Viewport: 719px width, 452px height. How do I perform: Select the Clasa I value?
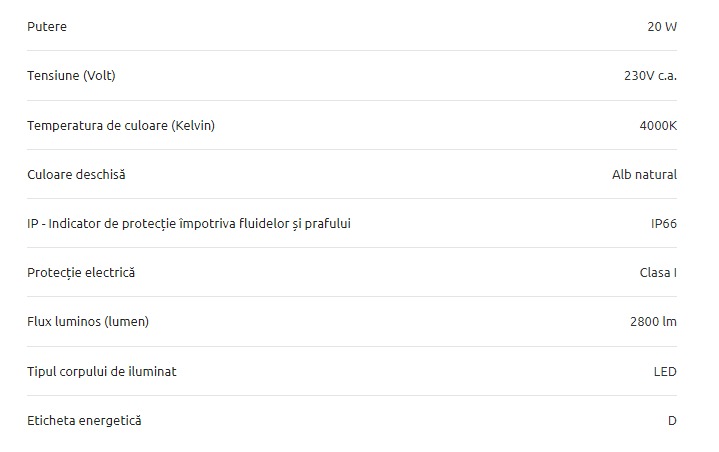pos(658,273)
